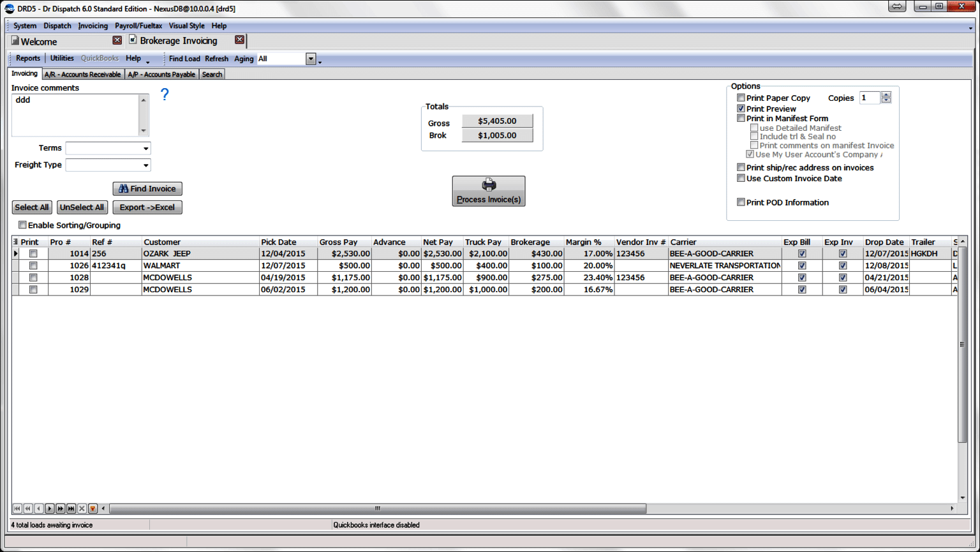
Task: Click the red X cancel icon in record navigator
Action: click(x=82, y=509)
